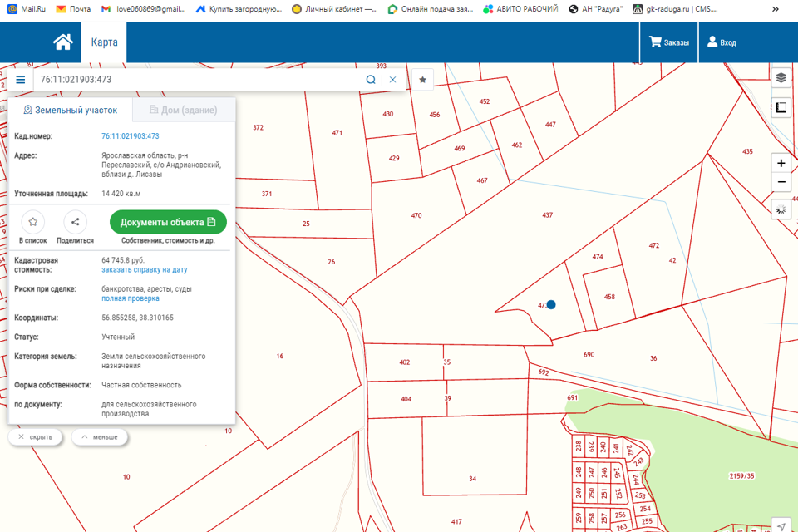Click the magnifier search icon

(x=371, y=80)
